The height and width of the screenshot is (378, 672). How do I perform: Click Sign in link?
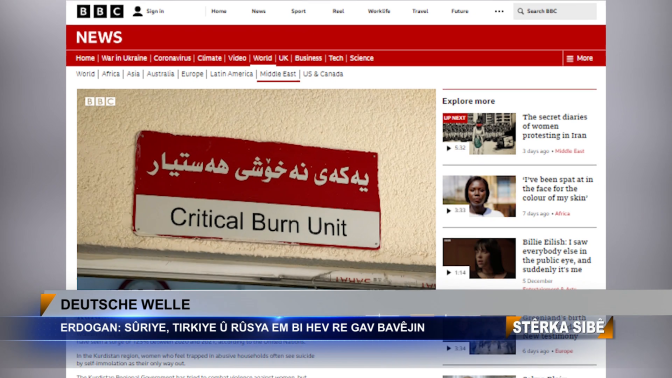tap(155, 11)
